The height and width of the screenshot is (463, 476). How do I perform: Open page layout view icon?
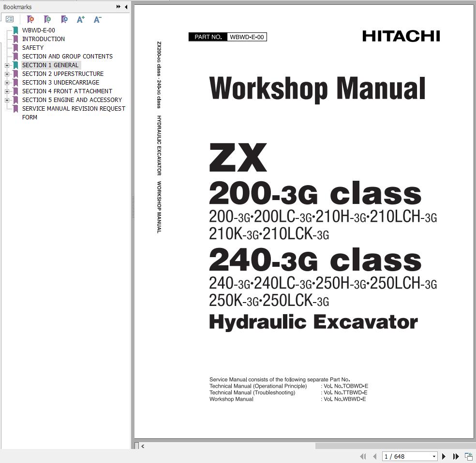click(x=469, y=456)
